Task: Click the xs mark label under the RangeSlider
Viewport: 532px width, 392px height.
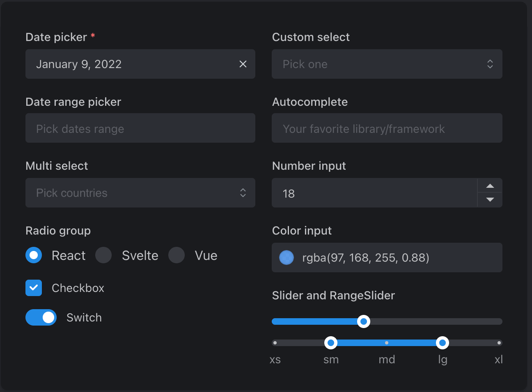Action: click(275, 360)
